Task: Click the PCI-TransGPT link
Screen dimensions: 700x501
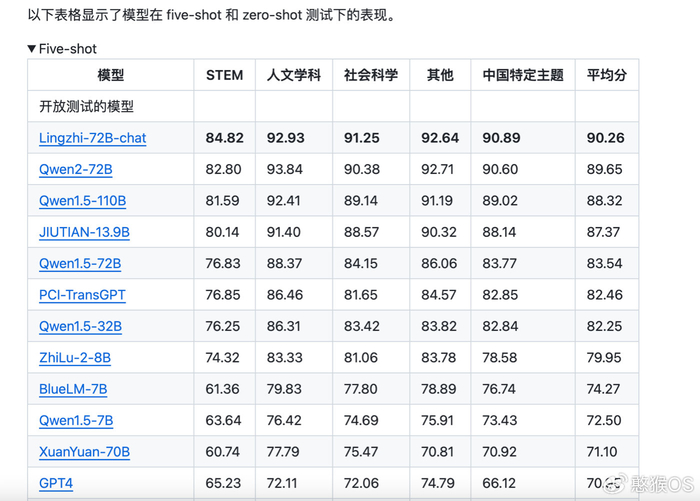Action: tap(82, 295)
